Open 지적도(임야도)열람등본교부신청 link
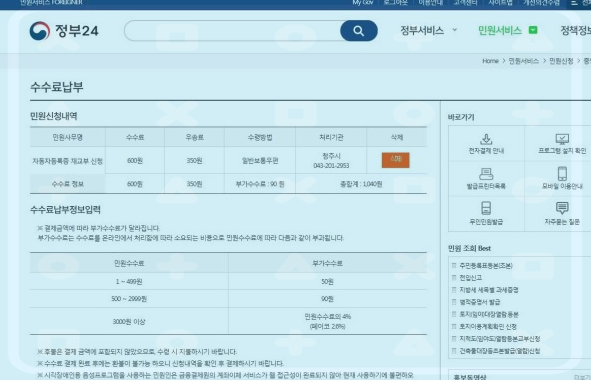591x380 pixels. [x=500, y=339]
